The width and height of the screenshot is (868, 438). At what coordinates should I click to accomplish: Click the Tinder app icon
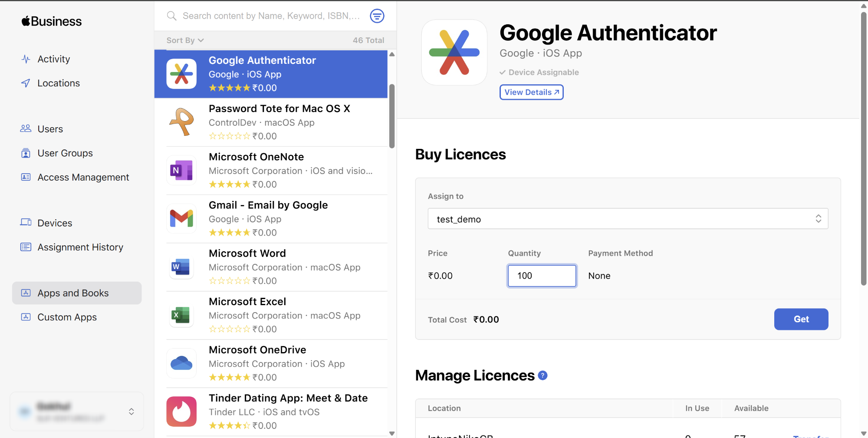pos(181,411)
